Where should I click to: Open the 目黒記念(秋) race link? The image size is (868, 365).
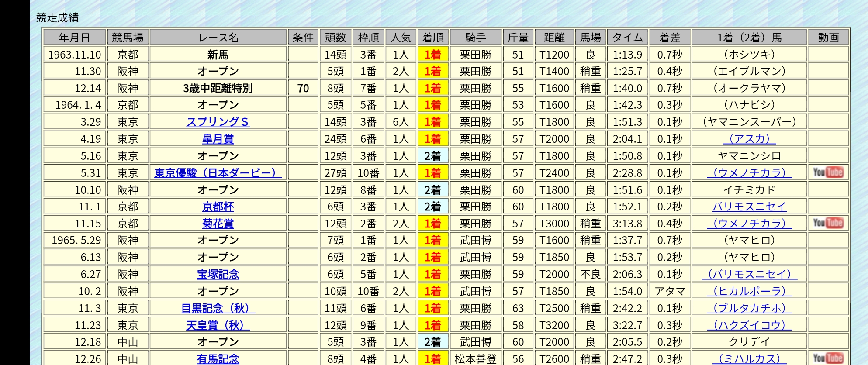218,308
